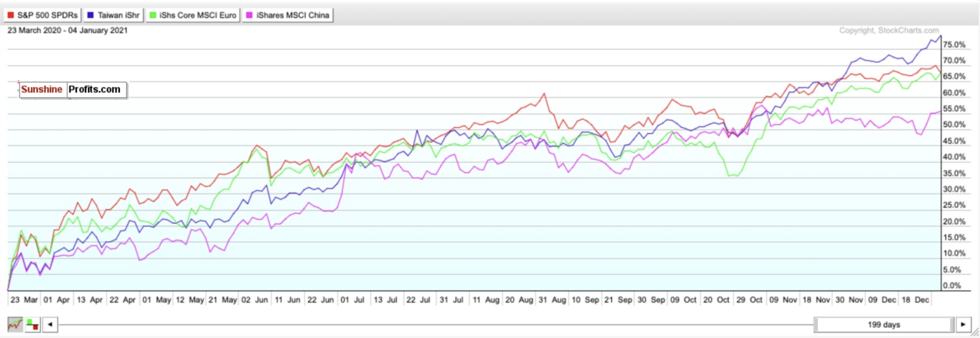Click the 20 Oct date label

click(x=716, y=300)
